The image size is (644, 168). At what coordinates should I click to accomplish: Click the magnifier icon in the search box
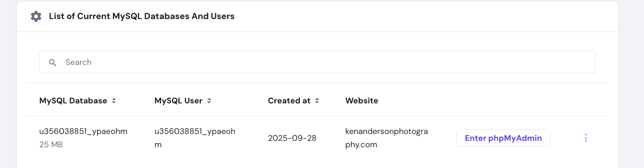53,63
